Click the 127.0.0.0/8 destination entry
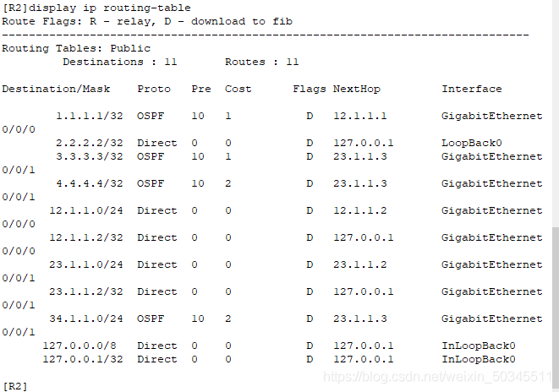Screen dimensions: 559x392 click(79, 346)
